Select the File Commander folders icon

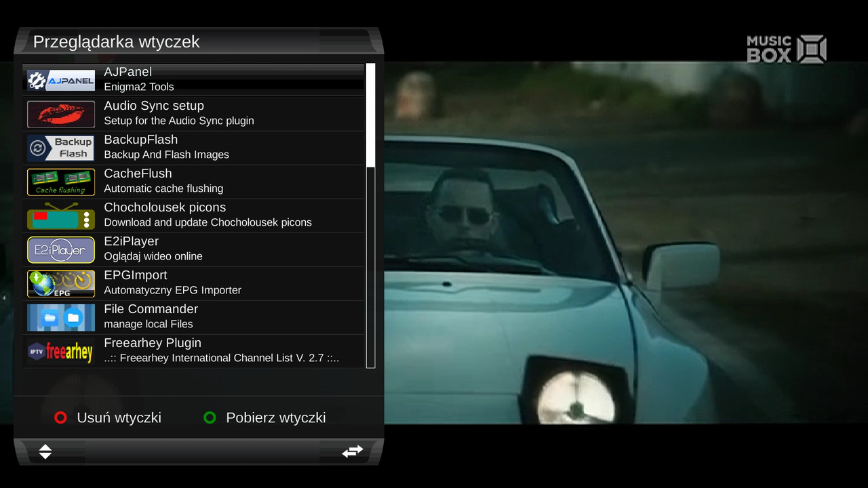(61, 318)
